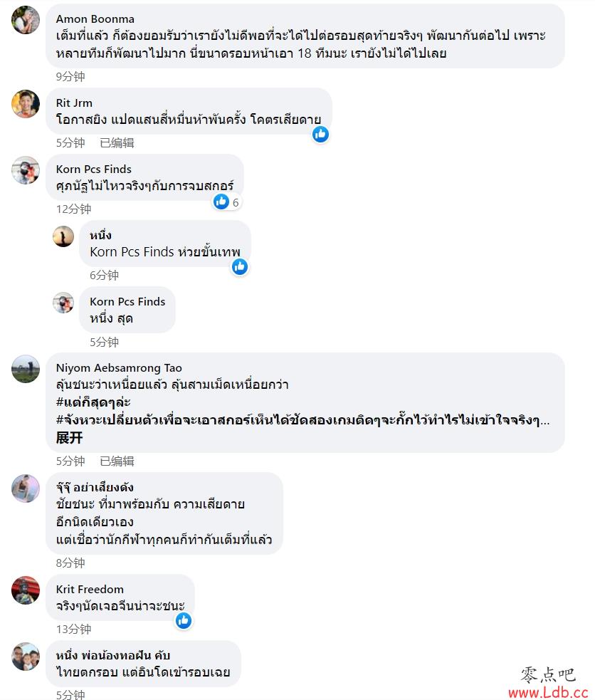The width and height of the screenshot is (595, 700).
Task: Click the 已编辑 label under Rit Jrm's comment
Action: click(x=117, y=143)
